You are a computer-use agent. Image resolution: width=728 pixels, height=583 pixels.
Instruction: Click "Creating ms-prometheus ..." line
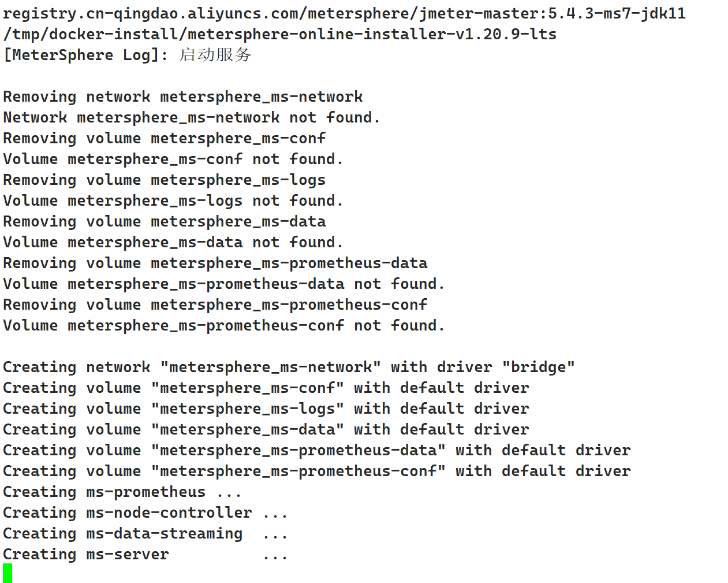[122, 492]
